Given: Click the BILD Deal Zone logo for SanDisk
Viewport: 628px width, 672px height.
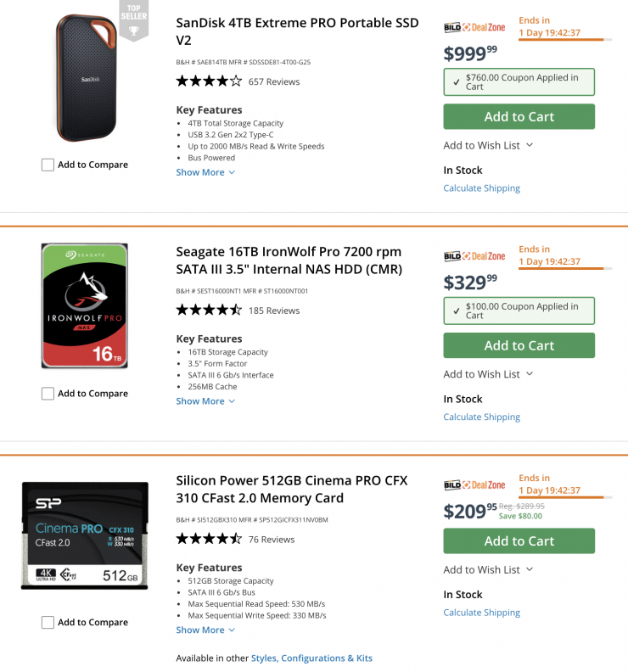Looking at the screenshot, I should [x=474, y=27].
